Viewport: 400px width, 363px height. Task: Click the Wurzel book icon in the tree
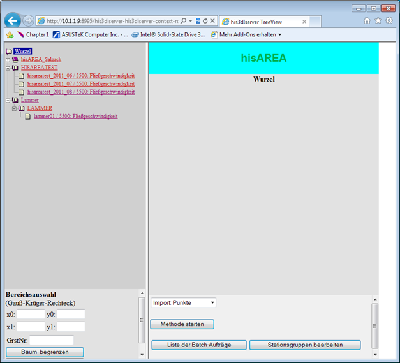click(9, 51)
